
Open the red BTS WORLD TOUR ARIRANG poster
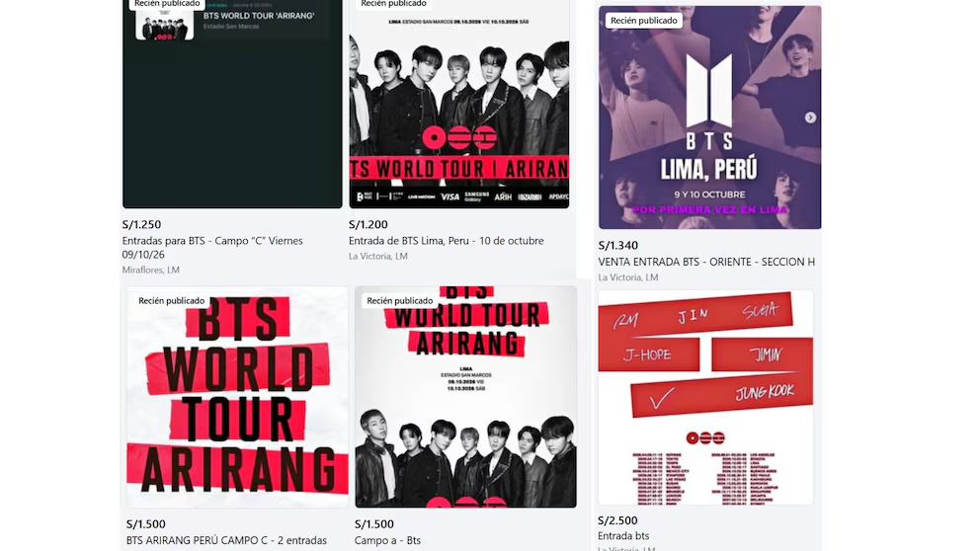pyautogui.click(x=237, y=397)
